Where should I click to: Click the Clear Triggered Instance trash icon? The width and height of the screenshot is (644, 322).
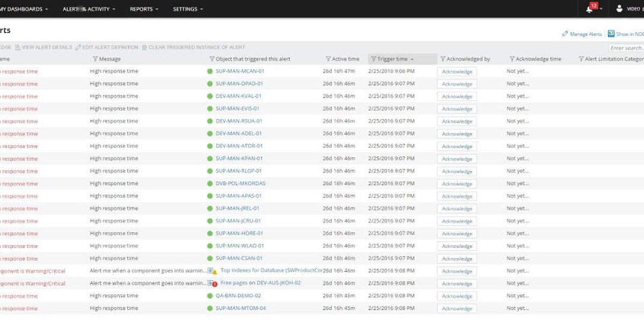[143, 47]
